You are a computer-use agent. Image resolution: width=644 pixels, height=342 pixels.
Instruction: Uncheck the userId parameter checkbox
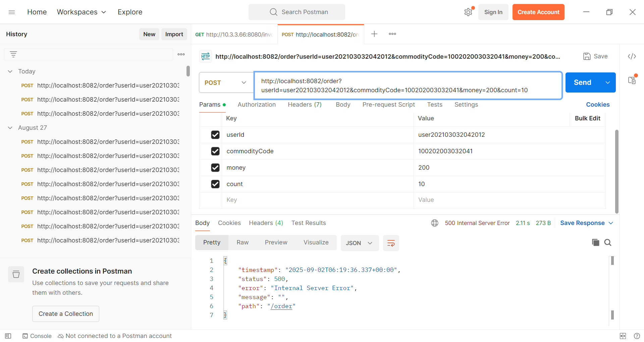tap(215, 135)
